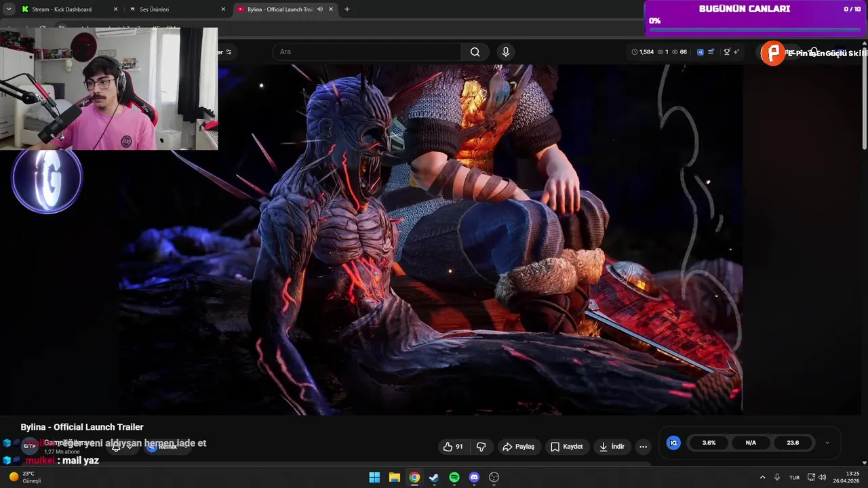Expand the tab search dropdown arrow
The height and width of the screenshot is (488, 868).
[9, 9]
